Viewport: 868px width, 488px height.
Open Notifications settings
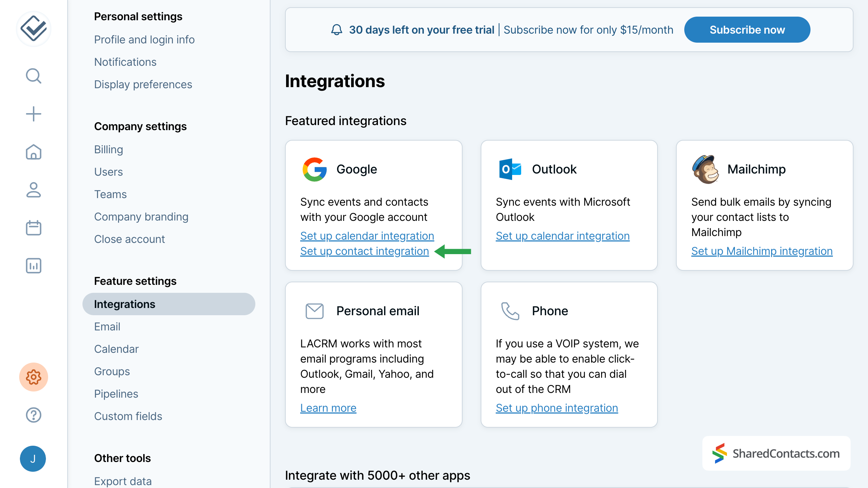tap(125, 62)
